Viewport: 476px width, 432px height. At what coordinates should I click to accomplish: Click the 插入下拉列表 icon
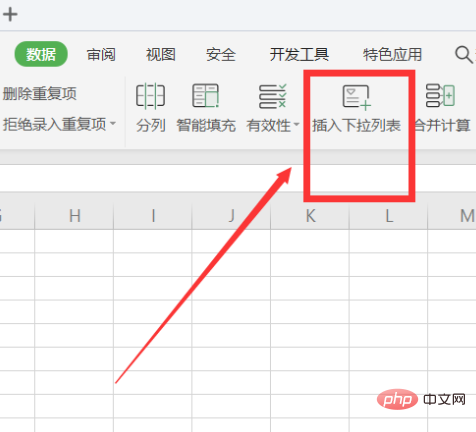point(357,97)
